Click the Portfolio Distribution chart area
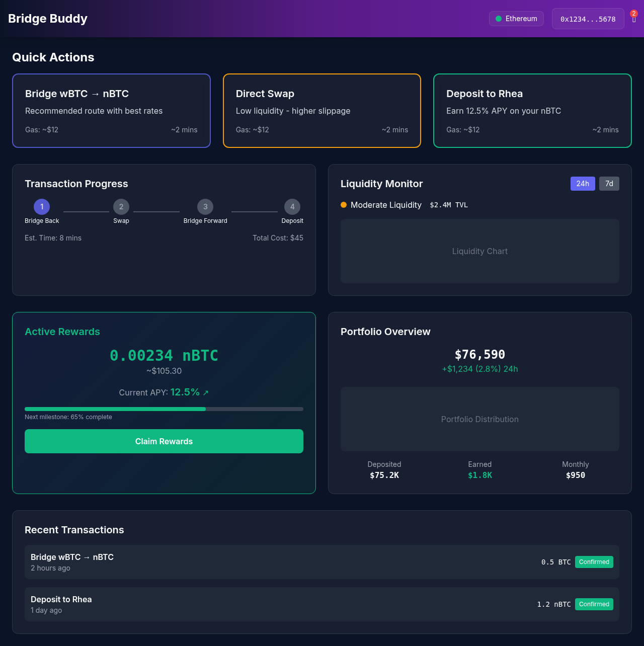644x646 pixels. 479,419
